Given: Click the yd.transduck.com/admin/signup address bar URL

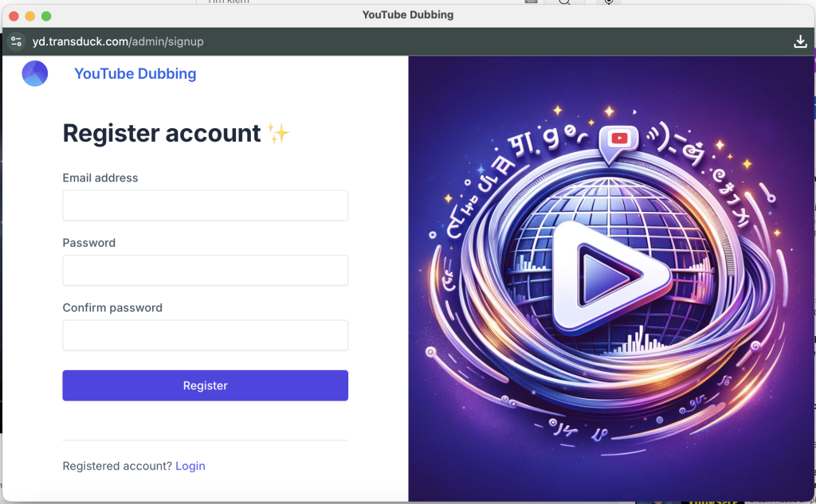Looking at the screenshot, I should tap(118, 41).
